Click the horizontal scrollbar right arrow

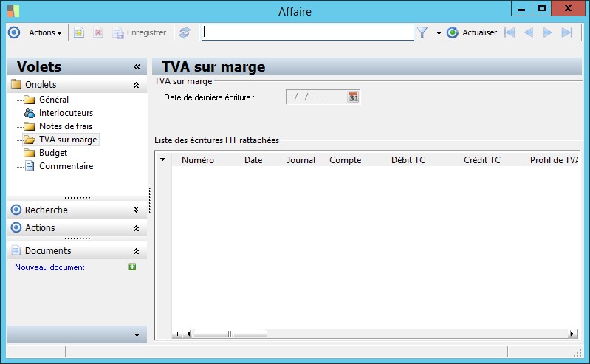point(572,334)
